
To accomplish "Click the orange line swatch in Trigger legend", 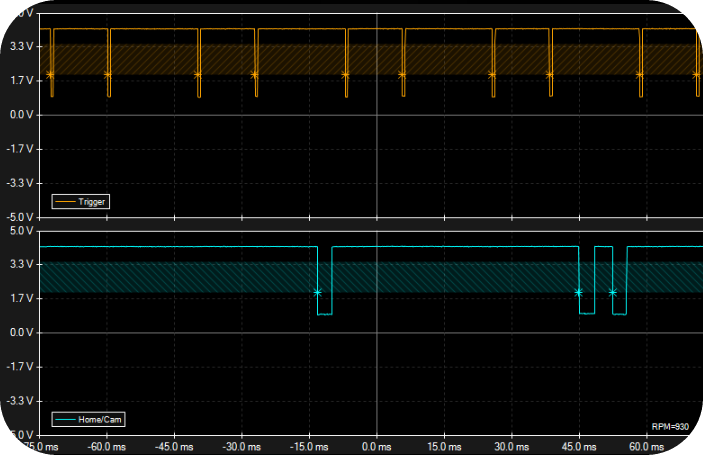I will pos(65,202).
